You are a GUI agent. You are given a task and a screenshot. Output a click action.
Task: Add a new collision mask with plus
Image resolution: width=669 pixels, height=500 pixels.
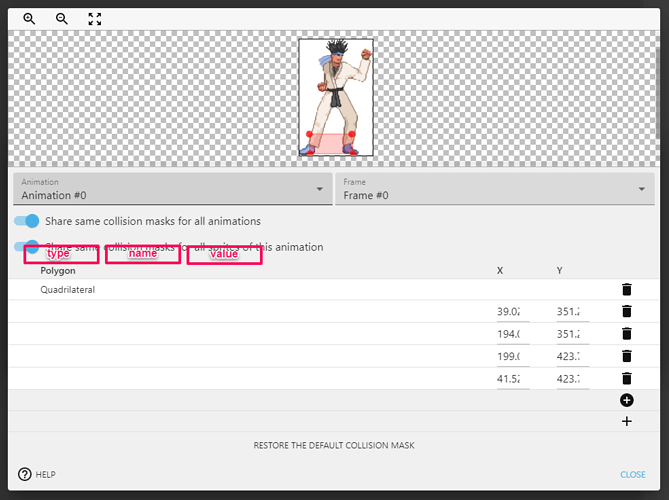click(626, 422)
